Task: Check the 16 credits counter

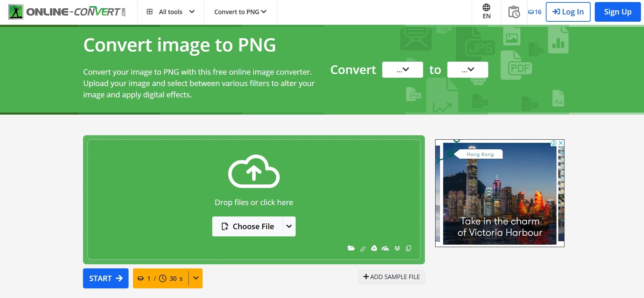Action: (x=535, y=12)
